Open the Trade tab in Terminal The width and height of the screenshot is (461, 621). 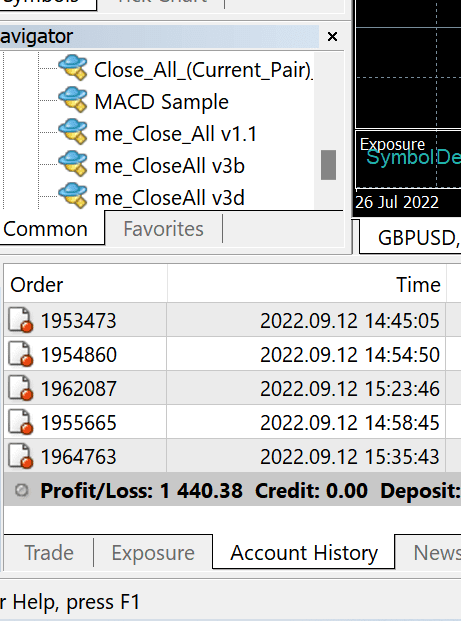click(49, 552)
